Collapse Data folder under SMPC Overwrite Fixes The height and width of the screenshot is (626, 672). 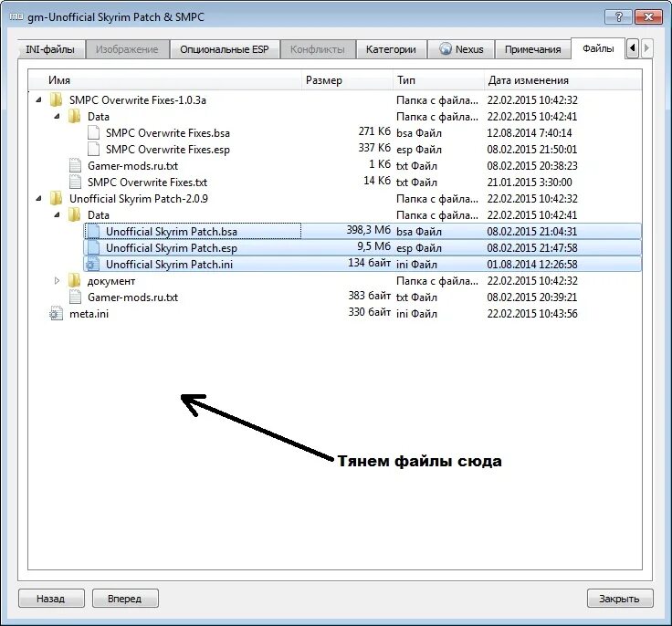(x=57, y=116)
